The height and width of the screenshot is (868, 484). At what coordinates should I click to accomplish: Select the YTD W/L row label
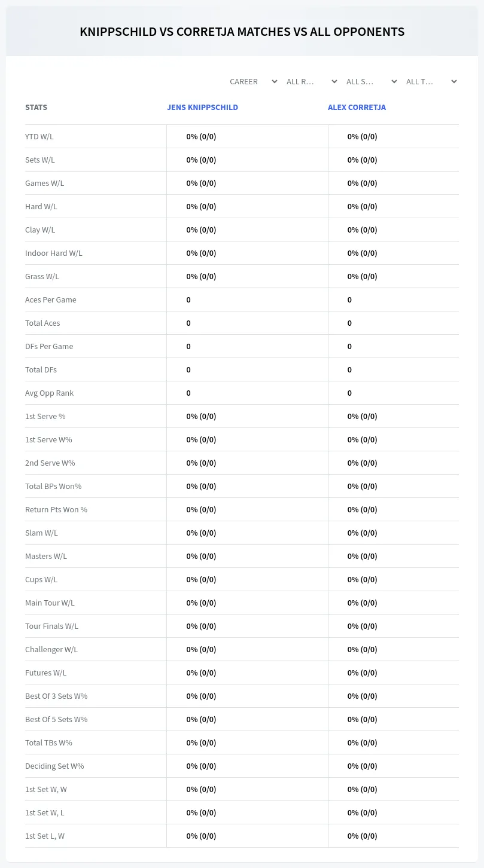[x=39, y=136]
